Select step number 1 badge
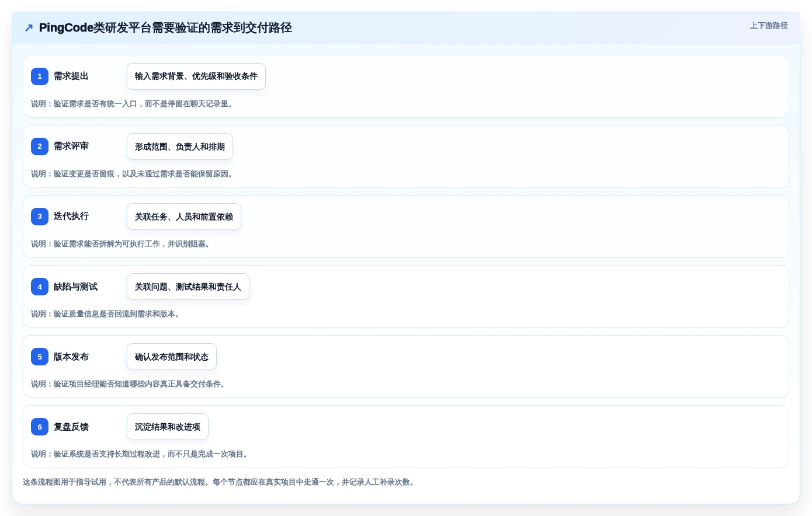The height and width of the screenshot is (516, 812). pos(40,76)
